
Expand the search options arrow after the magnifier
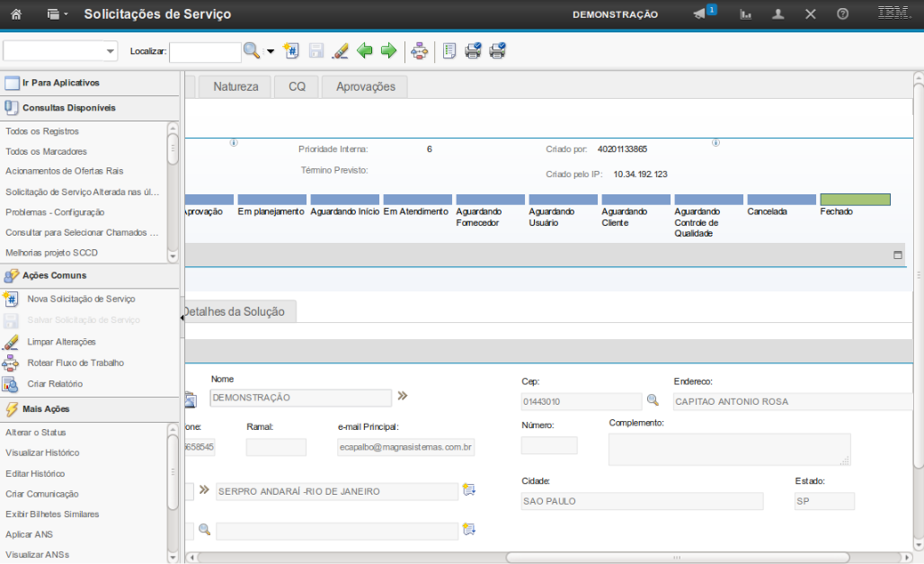(x=271, y=51)
